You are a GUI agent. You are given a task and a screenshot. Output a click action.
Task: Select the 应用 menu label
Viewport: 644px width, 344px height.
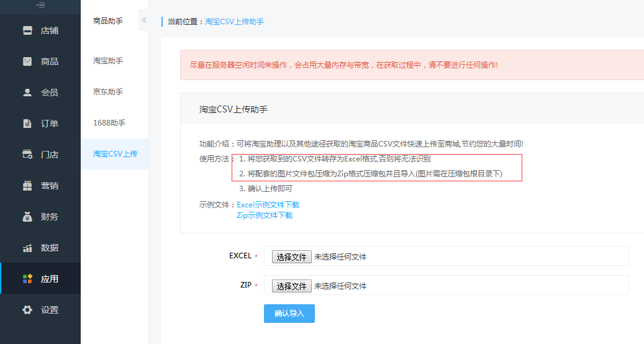tap(49, 279)
